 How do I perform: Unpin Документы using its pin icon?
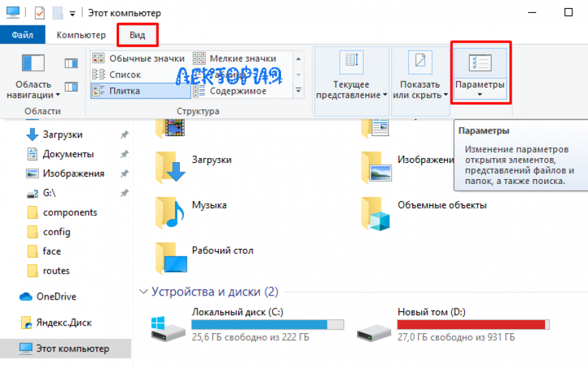(124, 154)
